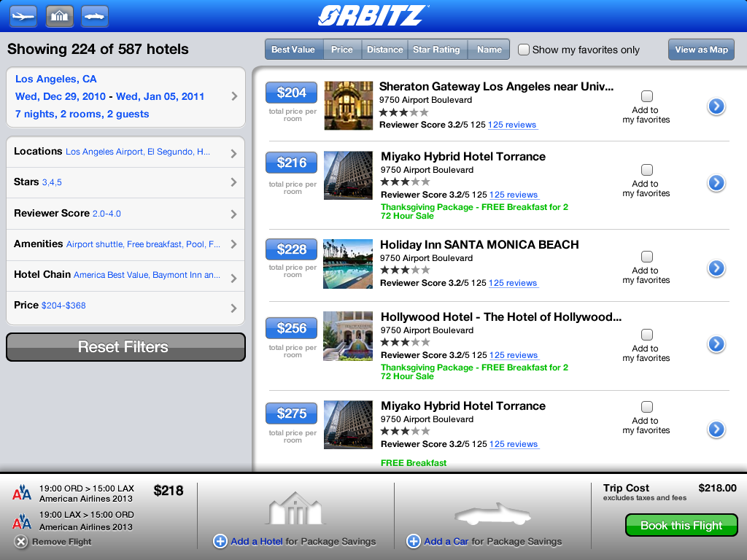Click the Sheraton Gateway Los Angeles hotel name
Image resolution: width=747 pixels, height=560 pixels.
tap(496, 86)
